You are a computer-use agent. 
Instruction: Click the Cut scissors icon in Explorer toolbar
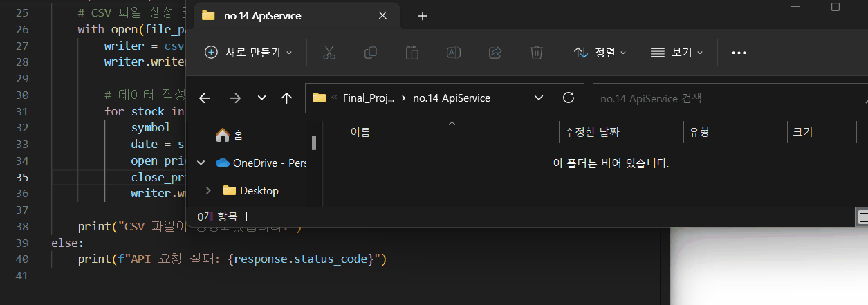(x=329, y=53)
